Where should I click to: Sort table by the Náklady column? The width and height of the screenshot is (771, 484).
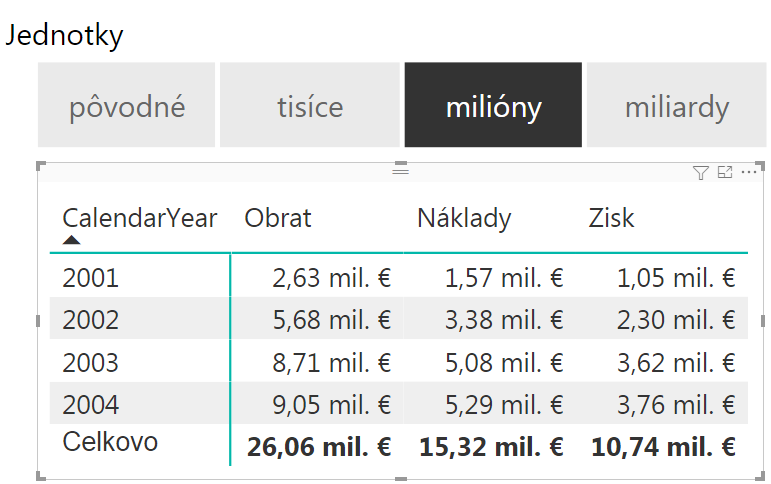click(464, 218)
